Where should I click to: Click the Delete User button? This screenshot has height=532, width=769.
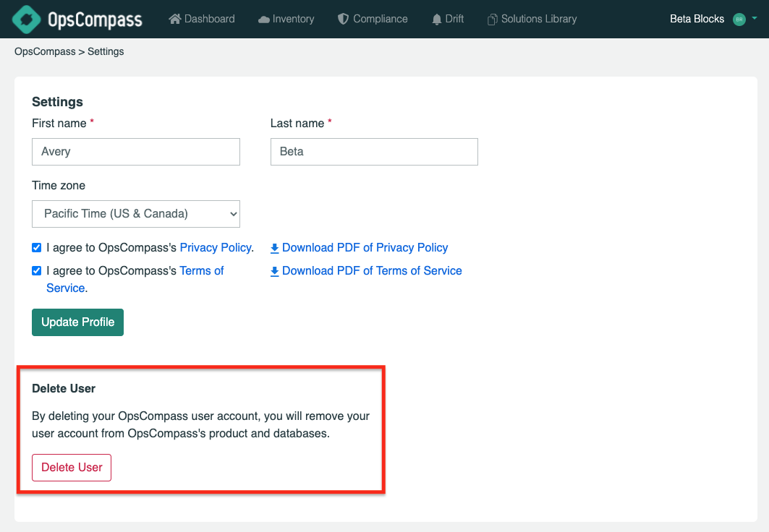71,467
